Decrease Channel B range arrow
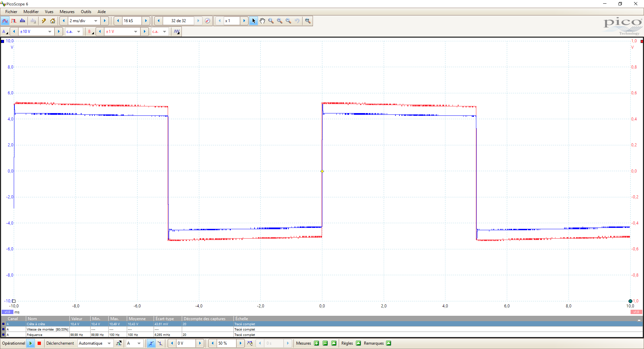The image size is (644, 349). [100, 32]
